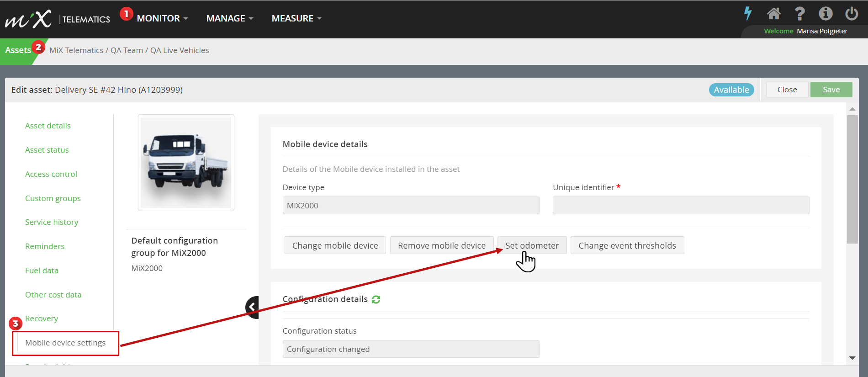Click the scrollbar down arrow
Image resolution: width=868 pixels, height=377 pixels.
pos(852,358)
